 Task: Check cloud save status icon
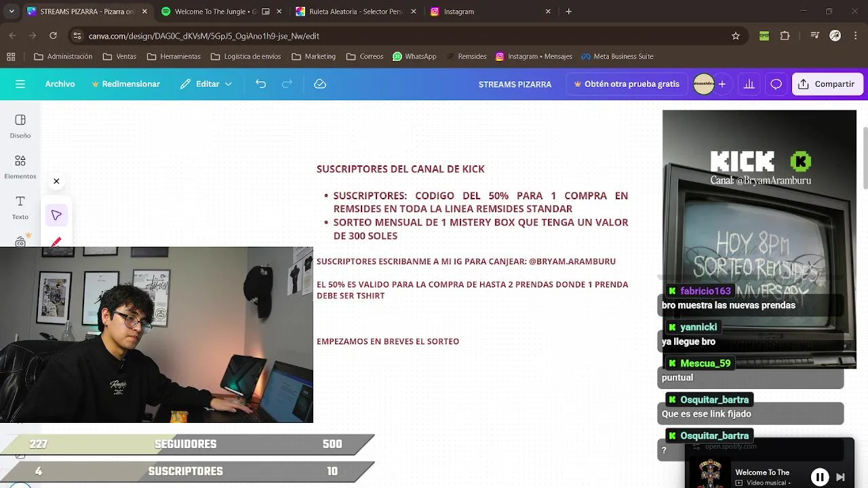[x=320, y=84]
